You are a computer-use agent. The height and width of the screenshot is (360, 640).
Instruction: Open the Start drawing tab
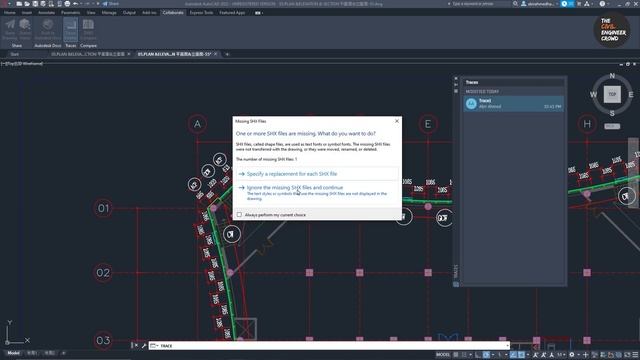(x=15, y=54)
